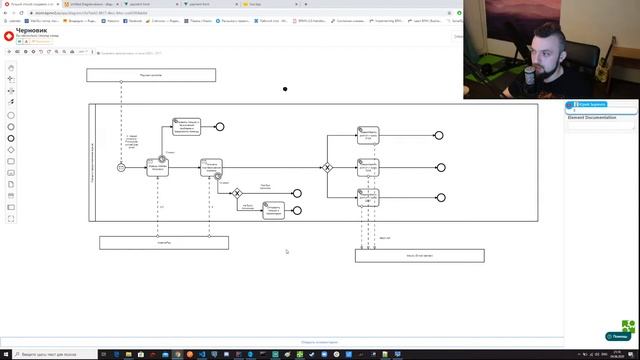
Task: Open the zoom level dropdown in toolbar
Action: pyautogui.click(x=82, y=52)
